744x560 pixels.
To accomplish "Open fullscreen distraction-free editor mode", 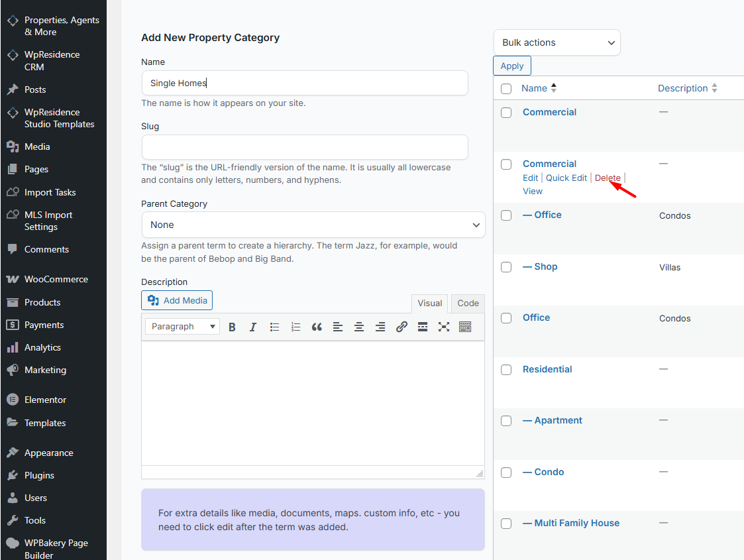I will [x=444, y=327].
